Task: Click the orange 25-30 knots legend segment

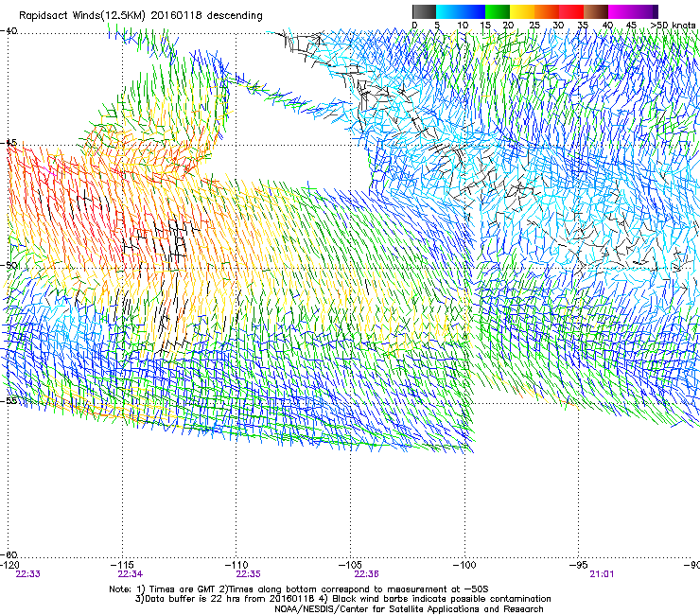Action: (547, 11)
